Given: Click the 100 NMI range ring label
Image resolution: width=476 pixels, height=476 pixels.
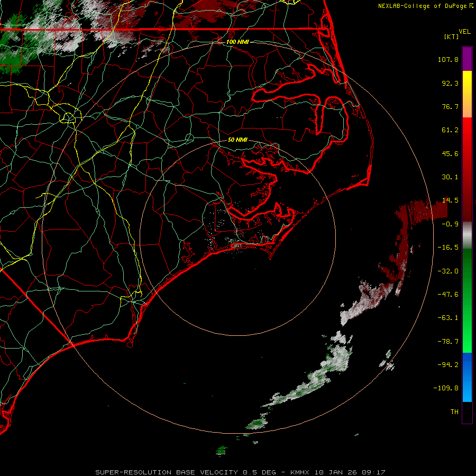Looking at the screenshot, I should [237, 42].
